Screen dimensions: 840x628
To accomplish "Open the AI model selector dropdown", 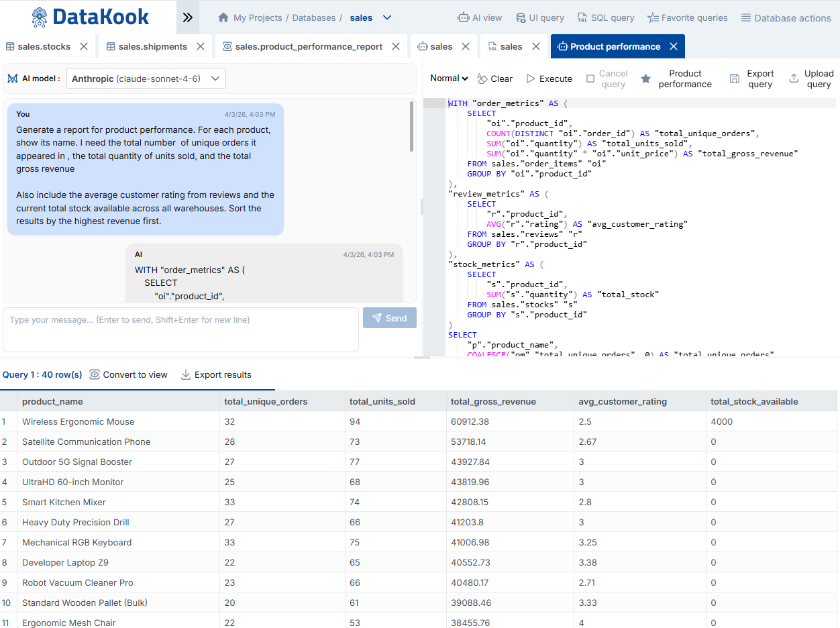I will click(x=146, y=78).
